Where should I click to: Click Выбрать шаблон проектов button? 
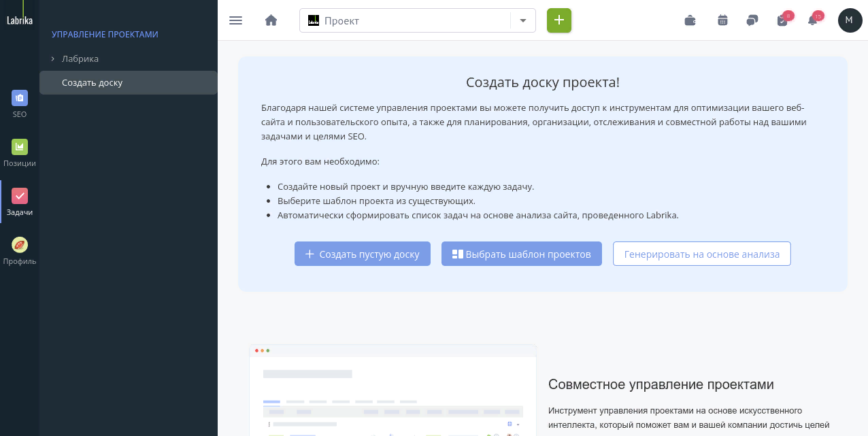522,254
